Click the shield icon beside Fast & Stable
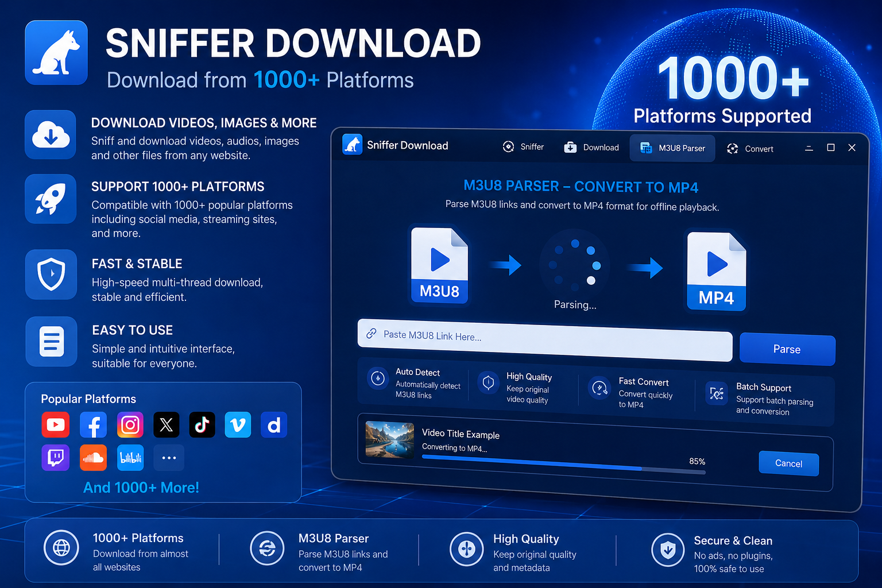Screen dimensions: 882x588 (51, 274)
